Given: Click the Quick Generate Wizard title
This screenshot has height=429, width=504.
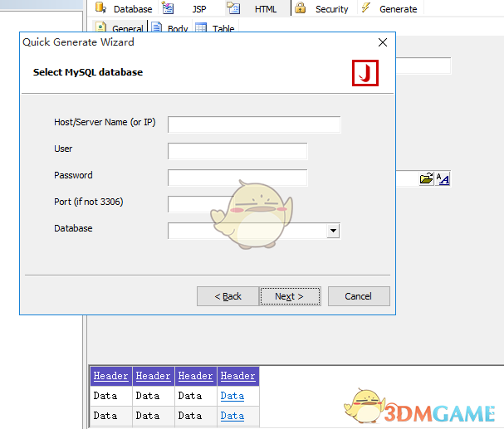Looking at the screenshot, I should pos(78,42).
